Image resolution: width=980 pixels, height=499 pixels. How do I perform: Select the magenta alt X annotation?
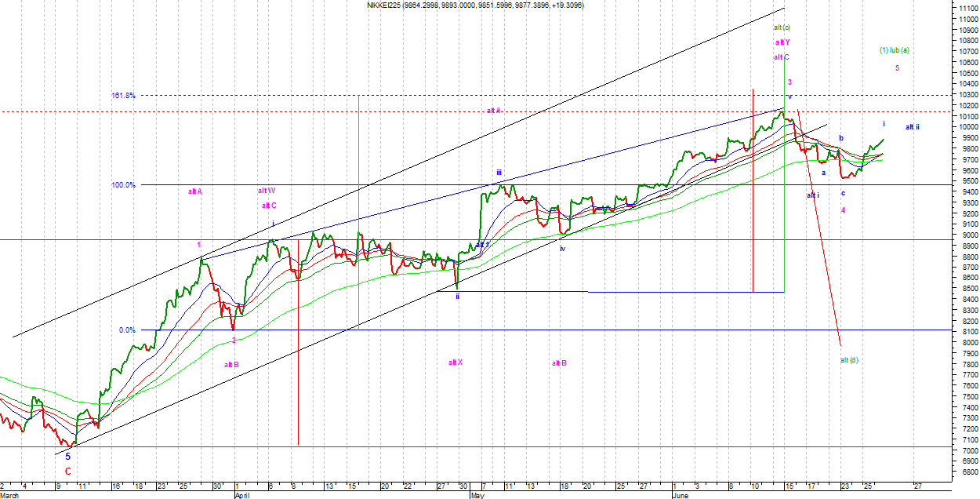click(x=456, y=362)
